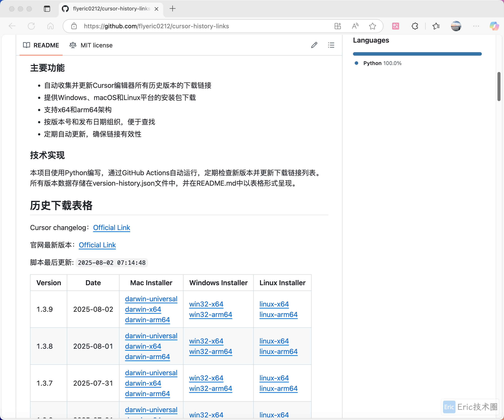
Task: Add this page to favorites
Action: coord(373,26)
